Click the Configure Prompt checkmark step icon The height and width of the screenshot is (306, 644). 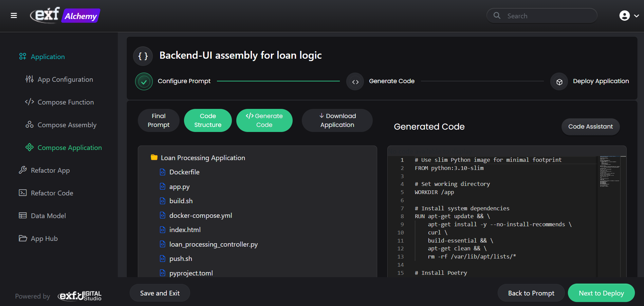144,81
